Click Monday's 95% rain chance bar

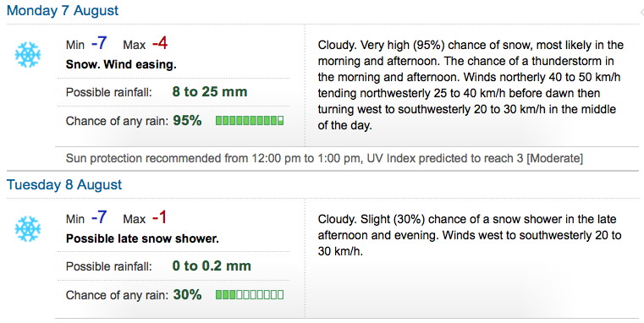250,121
